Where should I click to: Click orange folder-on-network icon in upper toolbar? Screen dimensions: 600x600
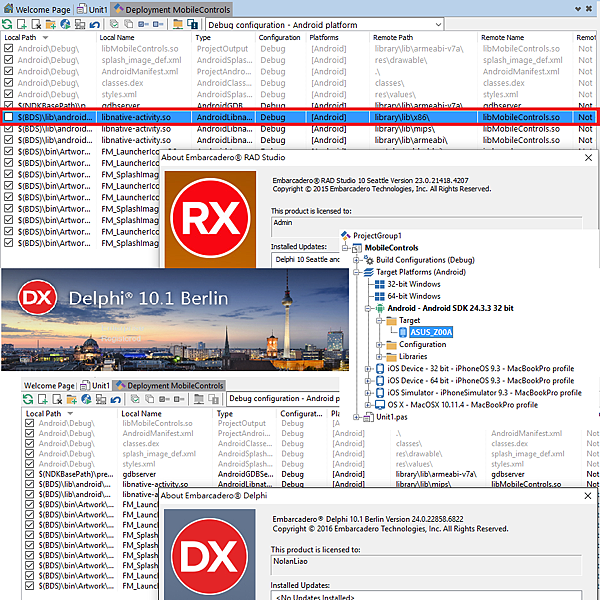[178, 24]
